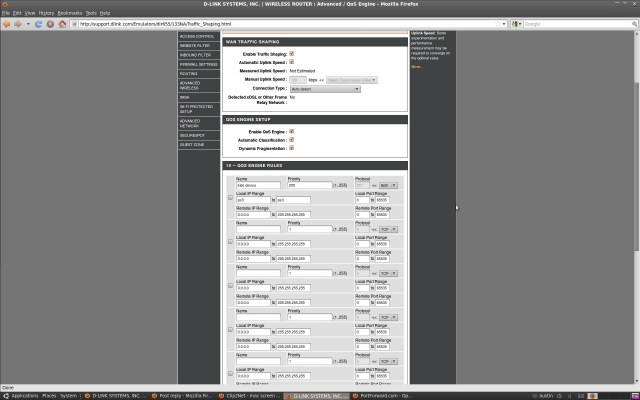Open the Applications menu in the bottom panel

pyautogui.click(x=25, y=396)
